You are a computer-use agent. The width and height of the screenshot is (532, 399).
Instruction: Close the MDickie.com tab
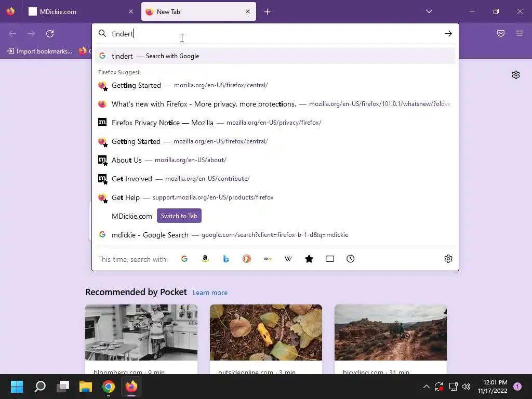pos(131,11)
